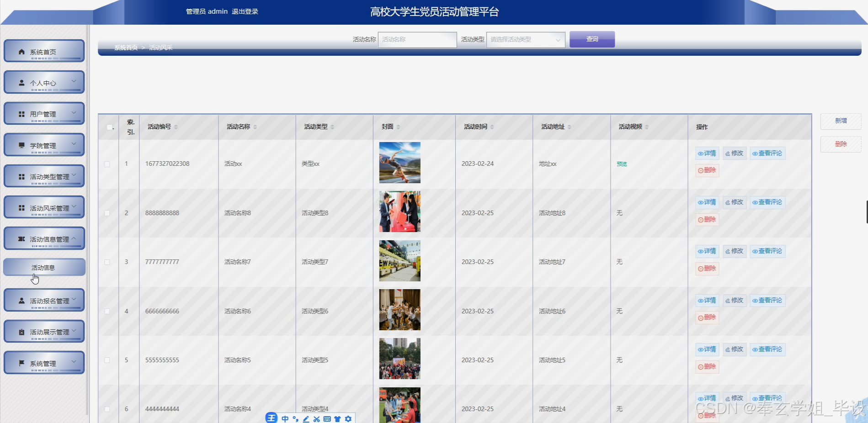Click the scissors screenshot icon in IME toolbar
Viewport: 868px width, 423px height.
coord(317,419)
